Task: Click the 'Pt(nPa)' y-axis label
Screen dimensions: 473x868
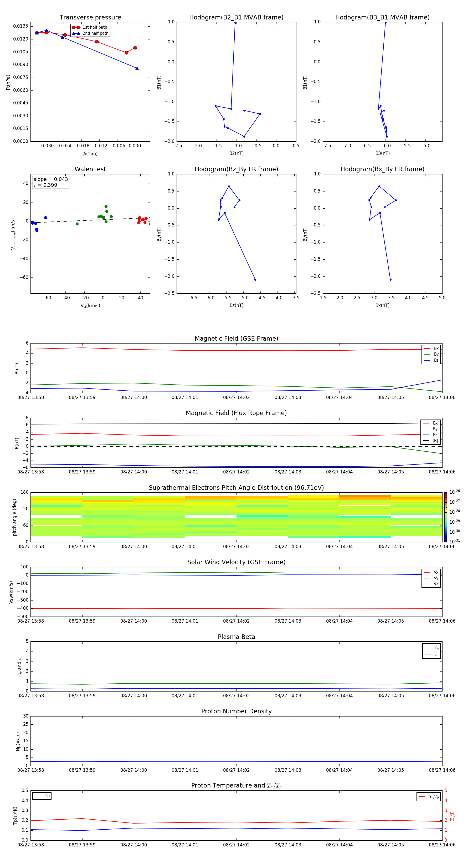Action: [x=8, y=82]
